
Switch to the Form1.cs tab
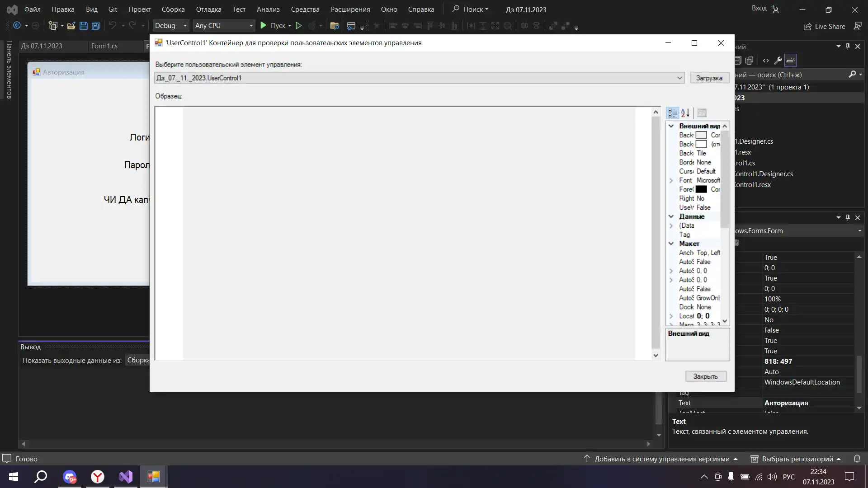click(104, 46)
